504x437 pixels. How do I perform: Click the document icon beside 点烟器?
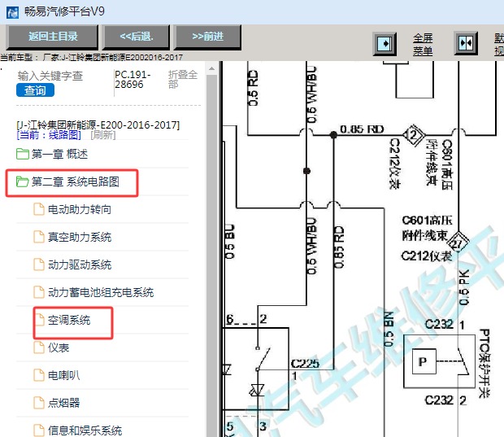coord(39,403)
